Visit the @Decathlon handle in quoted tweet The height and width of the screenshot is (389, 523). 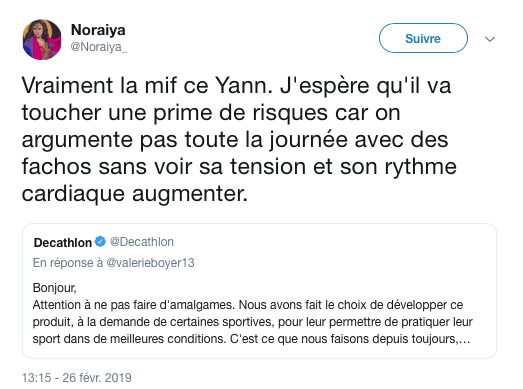pyautogui.click(x=142, y=242)
